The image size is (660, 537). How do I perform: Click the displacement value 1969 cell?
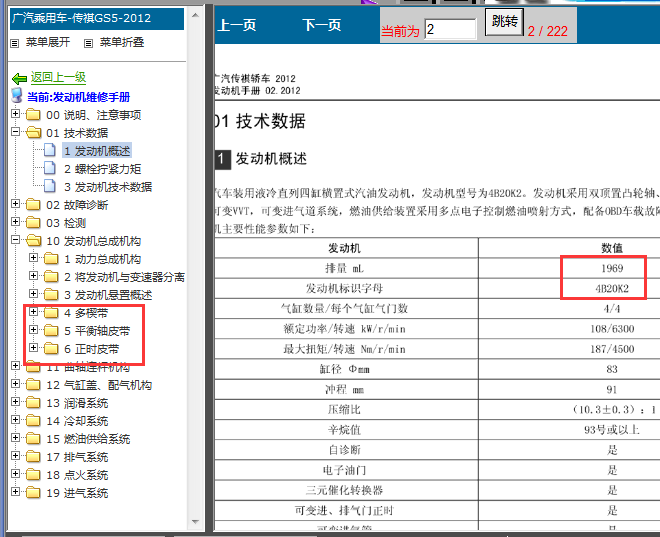(612, 268)
